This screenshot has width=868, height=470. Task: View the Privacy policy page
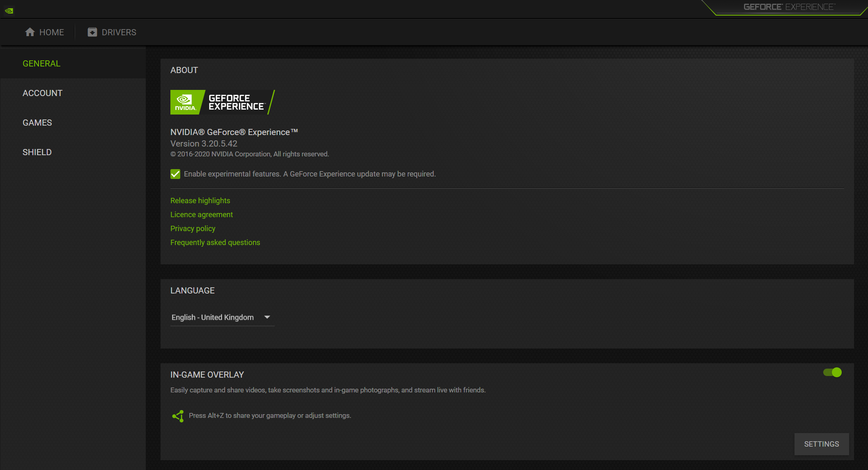click(193, 228)
